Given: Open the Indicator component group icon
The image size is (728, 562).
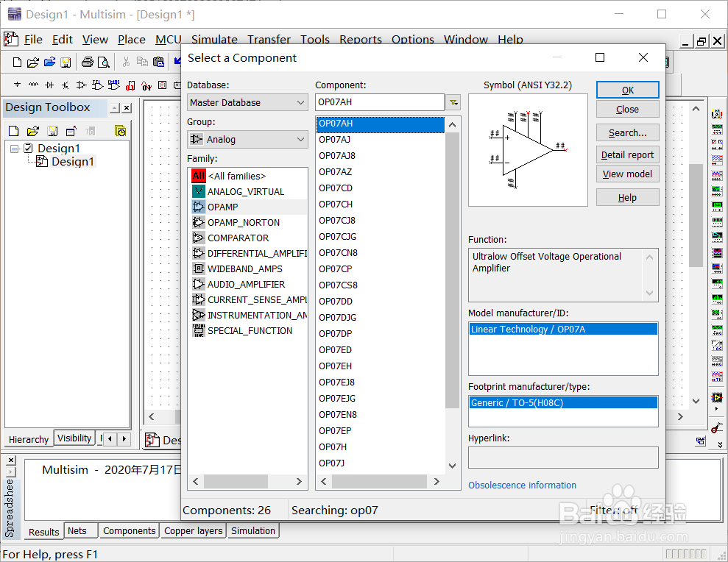Looking at the screenshot, I should coord(162,85).
